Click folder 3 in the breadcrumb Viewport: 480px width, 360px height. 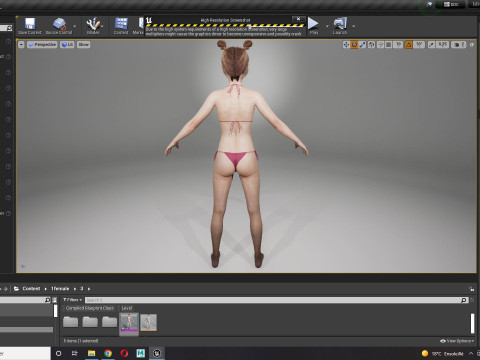[81, 289]
